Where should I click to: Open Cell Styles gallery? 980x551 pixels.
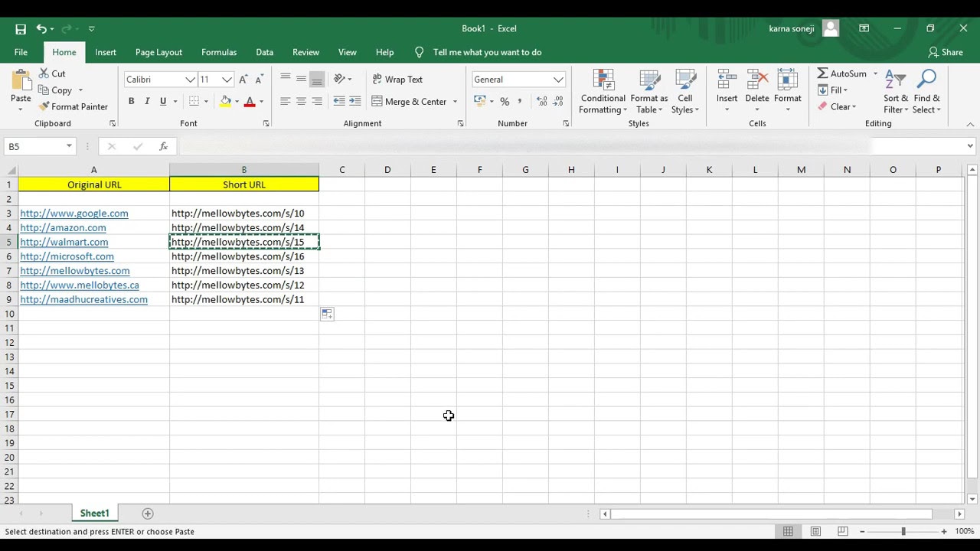(685, 92)
